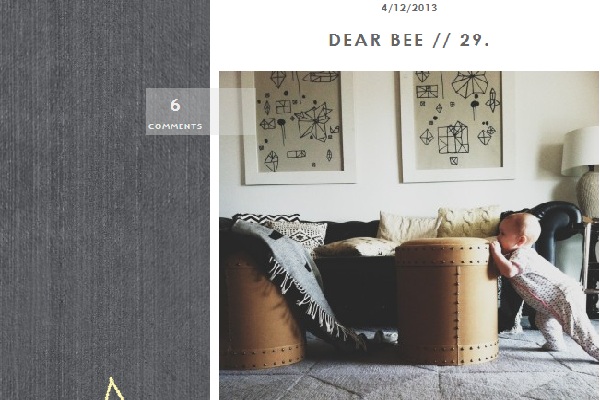
Task: Click the baby in patterned pajamas
Action: pyautogui.click(x=543, y=283)
